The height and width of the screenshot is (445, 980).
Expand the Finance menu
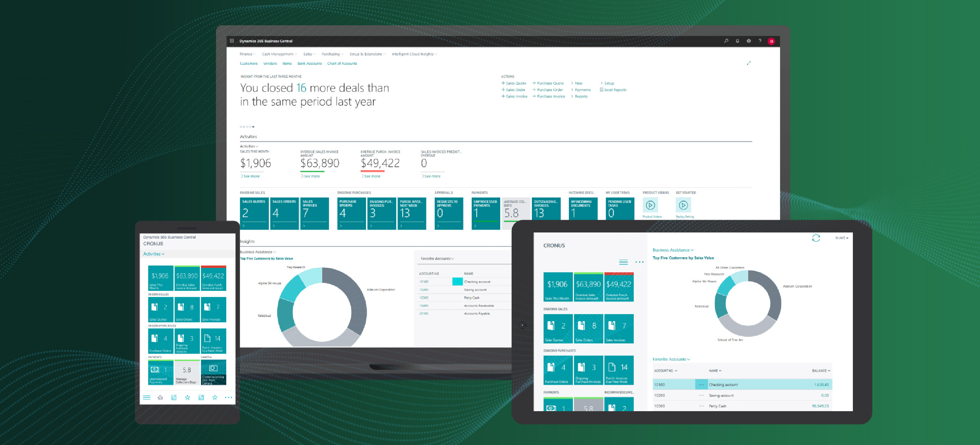click(248, 54)
